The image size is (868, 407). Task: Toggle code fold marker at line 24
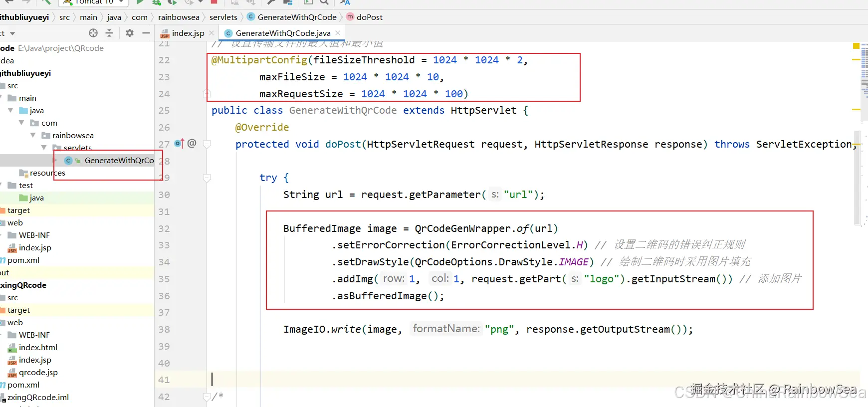[x=207, y=94]
